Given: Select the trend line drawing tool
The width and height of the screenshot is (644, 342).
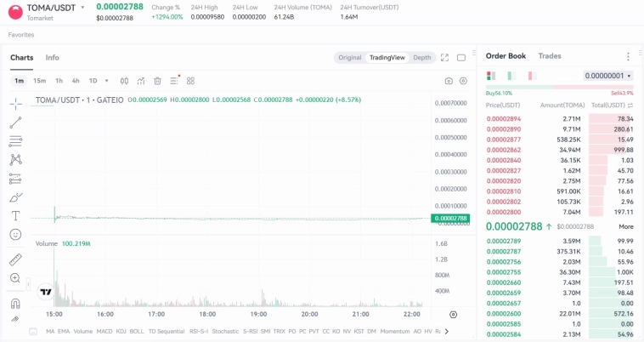Looking at the screenshot, I should [x=15, y=122].
